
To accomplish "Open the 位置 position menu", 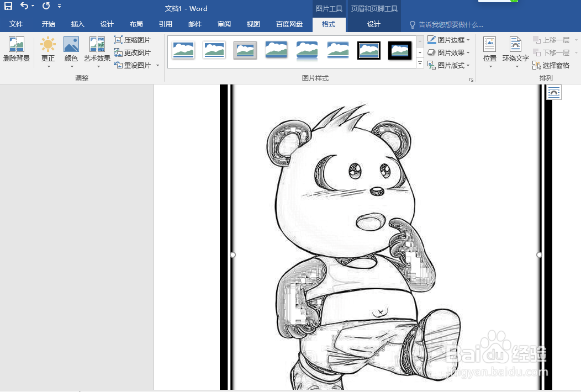I will point(490,52).
